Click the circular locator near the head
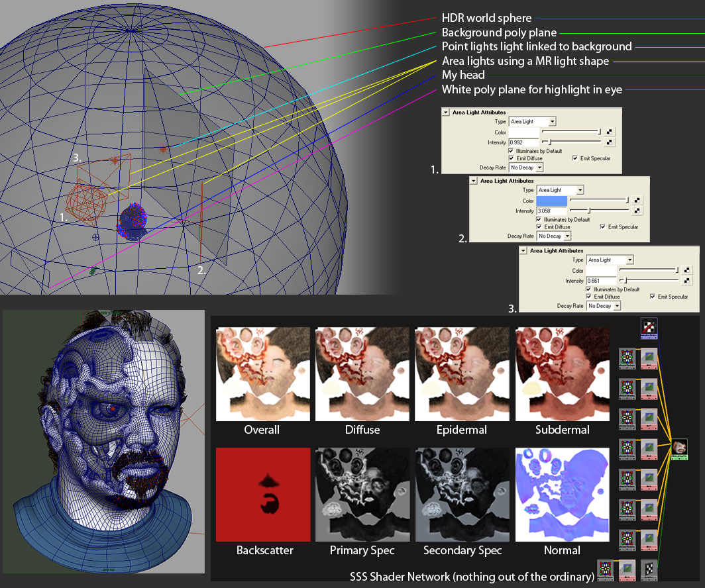Viewport: 705px width, 588px height. tap(95, 237)
